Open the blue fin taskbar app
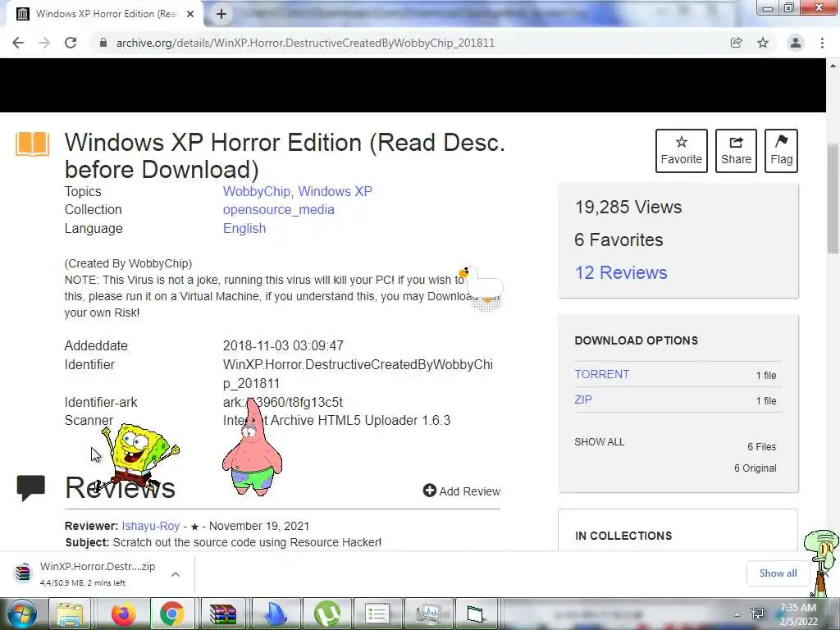This screenshot has width=840, height=630. [x=276, y=614]
